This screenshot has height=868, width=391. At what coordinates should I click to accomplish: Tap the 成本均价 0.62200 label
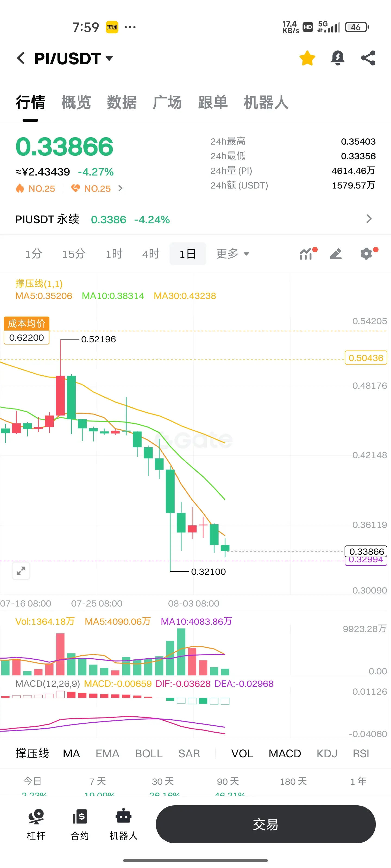27,331
